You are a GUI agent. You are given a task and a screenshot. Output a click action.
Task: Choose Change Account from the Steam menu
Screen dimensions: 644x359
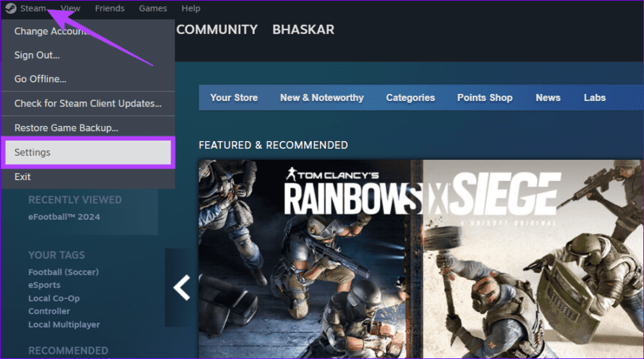pos(88,31)
